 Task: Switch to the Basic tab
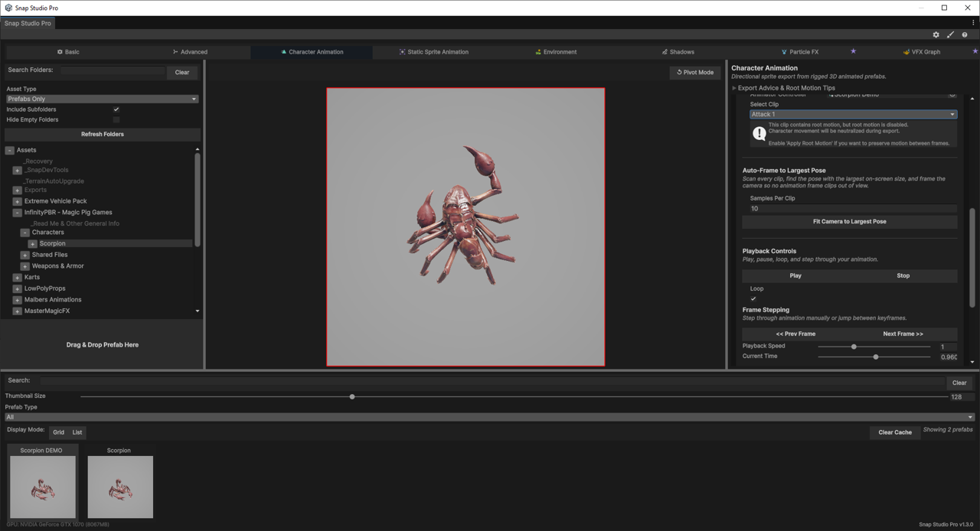coord(67,52)
